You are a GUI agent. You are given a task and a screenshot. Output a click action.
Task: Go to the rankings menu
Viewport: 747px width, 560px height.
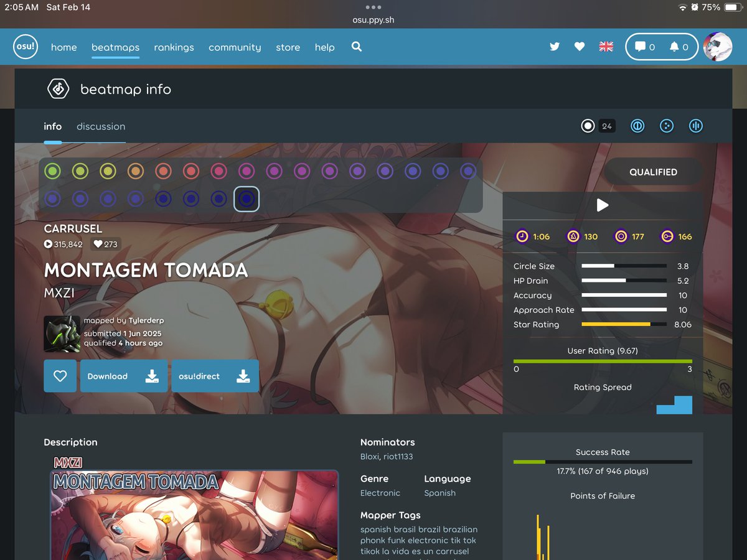pos(174,47)
